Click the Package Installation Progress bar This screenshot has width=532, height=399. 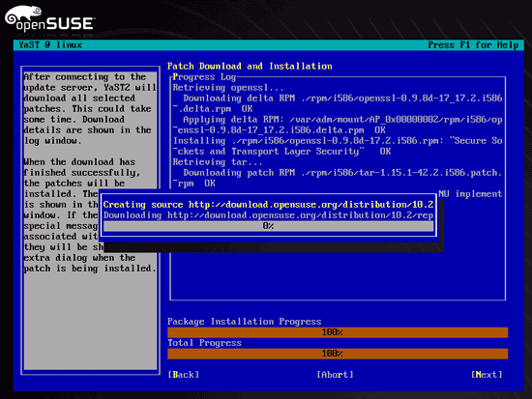[x=338, y=332]
